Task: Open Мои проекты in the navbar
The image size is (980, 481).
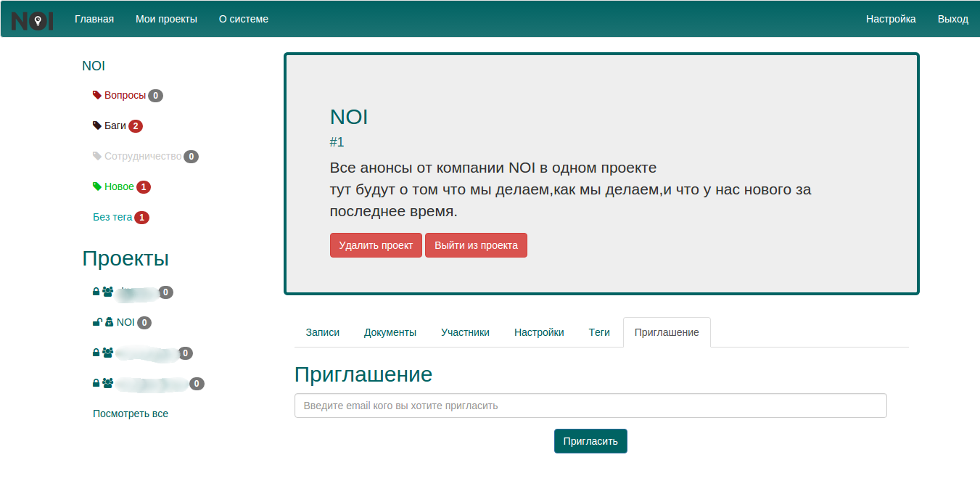Action: [166, 19]
